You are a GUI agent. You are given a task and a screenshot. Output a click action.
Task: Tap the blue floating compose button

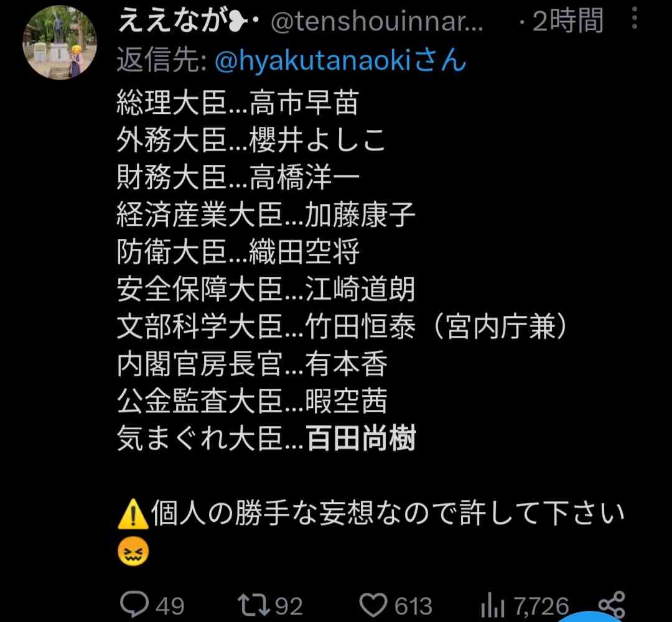coord(590,617)
